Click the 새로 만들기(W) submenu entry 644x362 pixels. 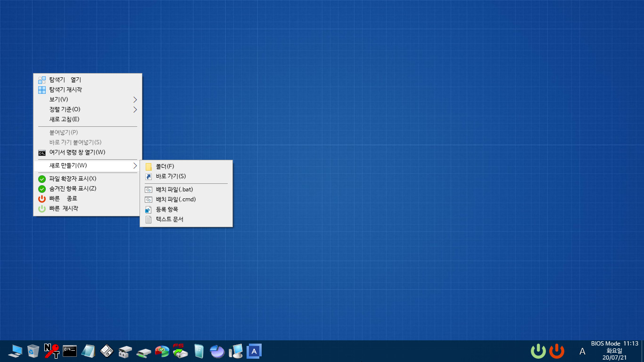click(88, 165)
